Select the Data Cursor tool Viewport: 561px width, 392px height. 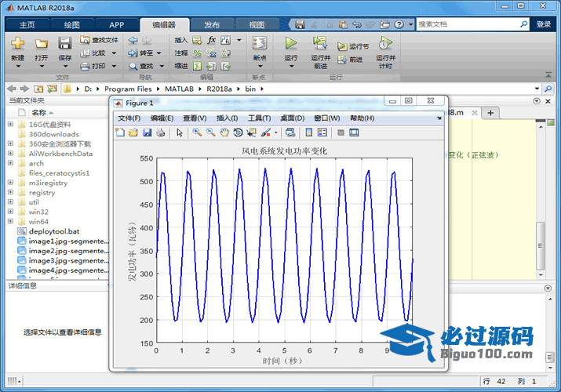pyautogui.click(x=251, y=132)
